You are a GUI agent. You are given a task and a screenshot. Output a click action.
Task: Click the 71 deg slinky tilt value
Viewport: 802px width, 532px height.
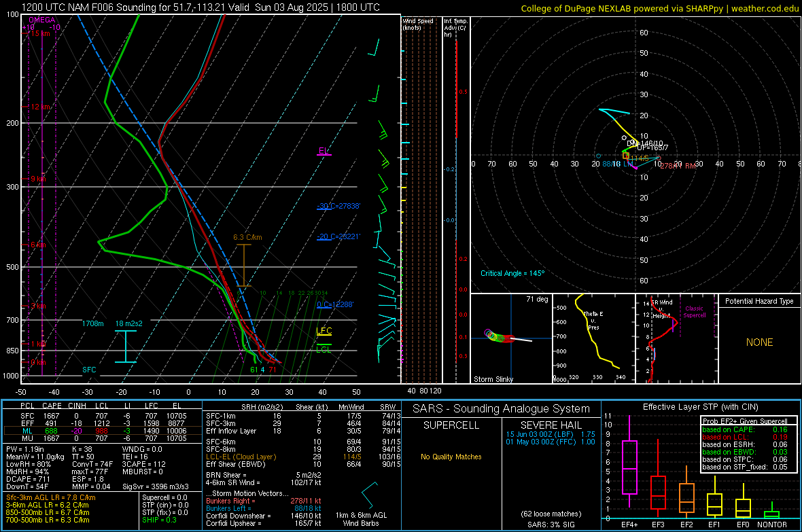pos(537,299)
